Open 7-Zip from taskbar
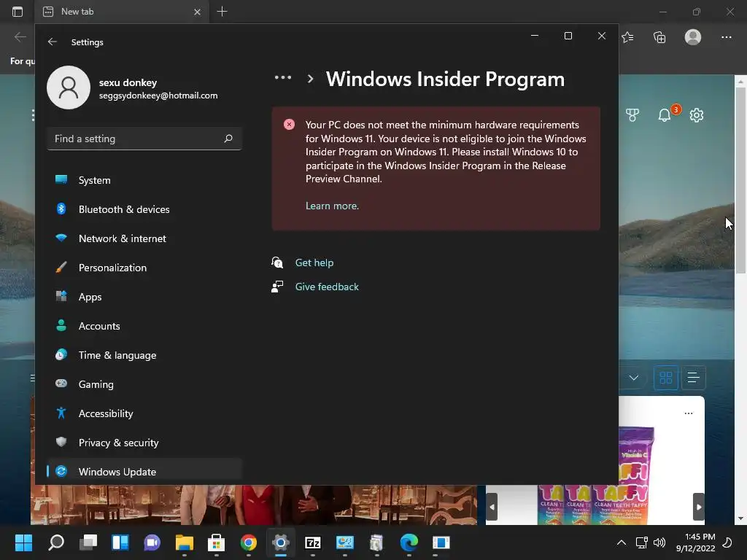Viewport: 747px width, 560px height. pos(312,542)
